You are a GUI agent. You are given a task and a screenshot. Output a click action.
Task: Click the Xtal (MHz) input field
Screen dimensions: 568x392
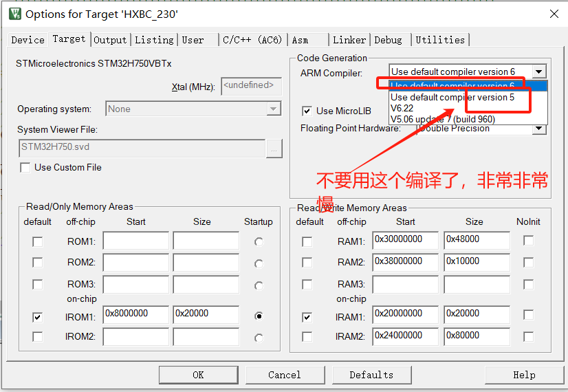coord(251,86)
